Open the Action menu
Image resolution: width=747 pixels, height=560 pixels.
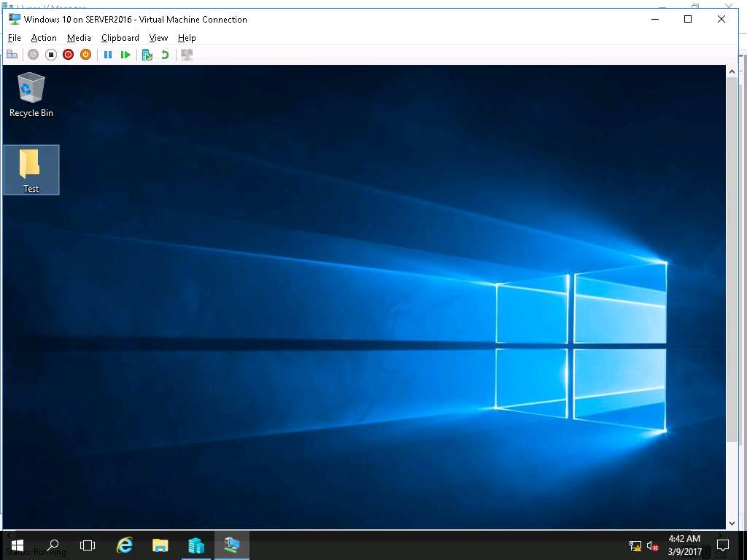coord(44,38)
